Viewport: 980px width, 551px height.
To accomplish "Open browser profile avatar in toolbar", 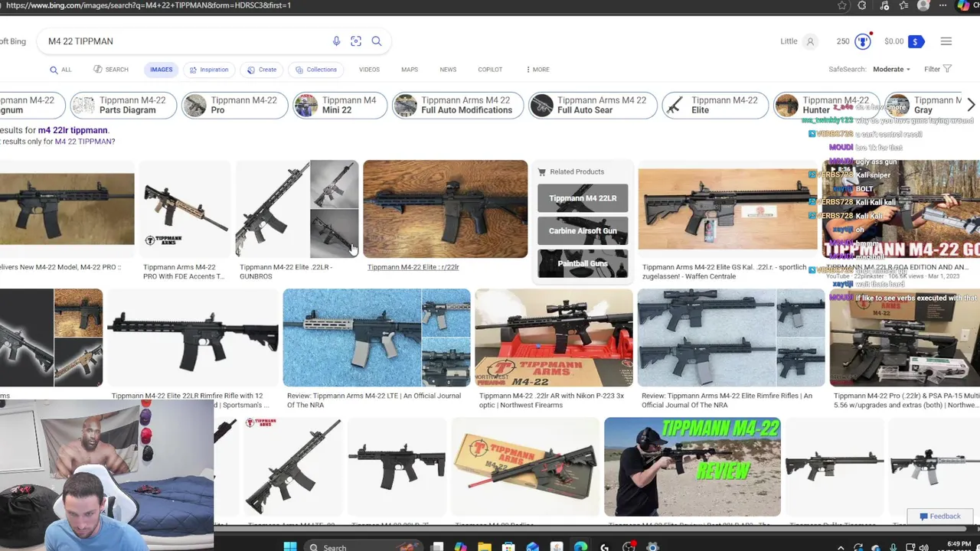I will tap(923, 5).
